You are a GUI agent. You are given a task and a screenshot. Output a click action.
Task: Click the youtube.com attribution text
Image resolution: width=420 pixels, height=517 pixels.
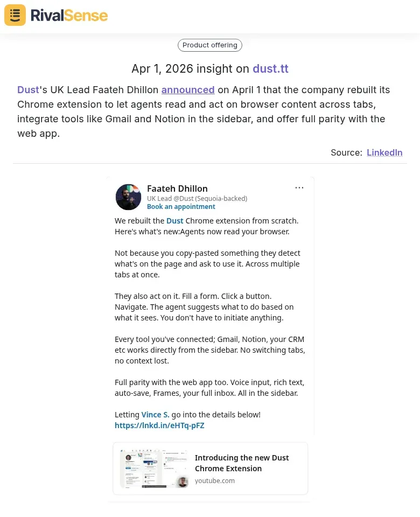click(x=215, y=480)
